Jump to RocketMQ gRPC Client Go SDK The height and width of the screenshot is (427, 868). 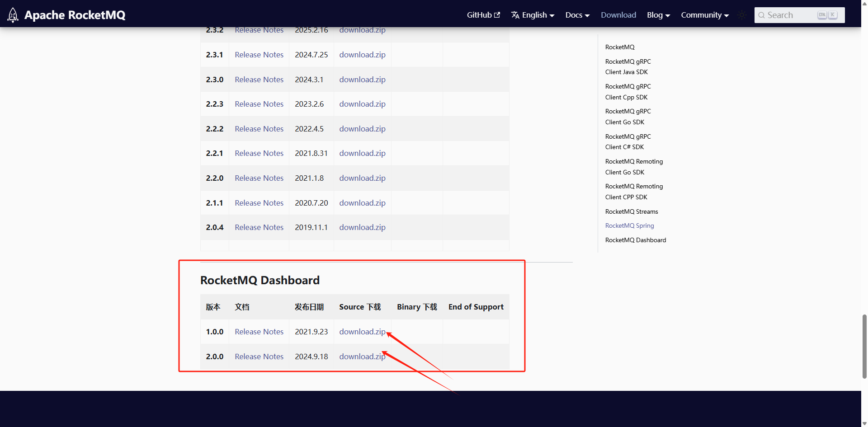628,117
